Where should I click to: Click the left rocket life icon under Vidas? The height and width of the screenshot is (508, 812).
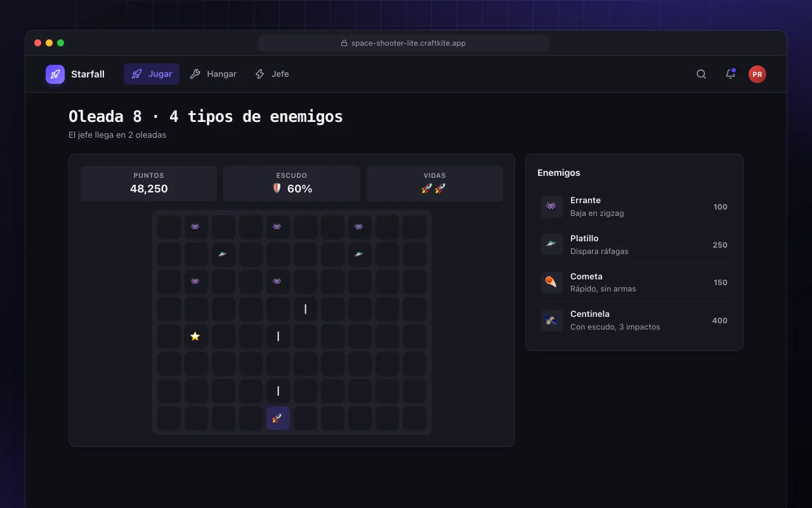pyautogui.click(x=427, y=189)
